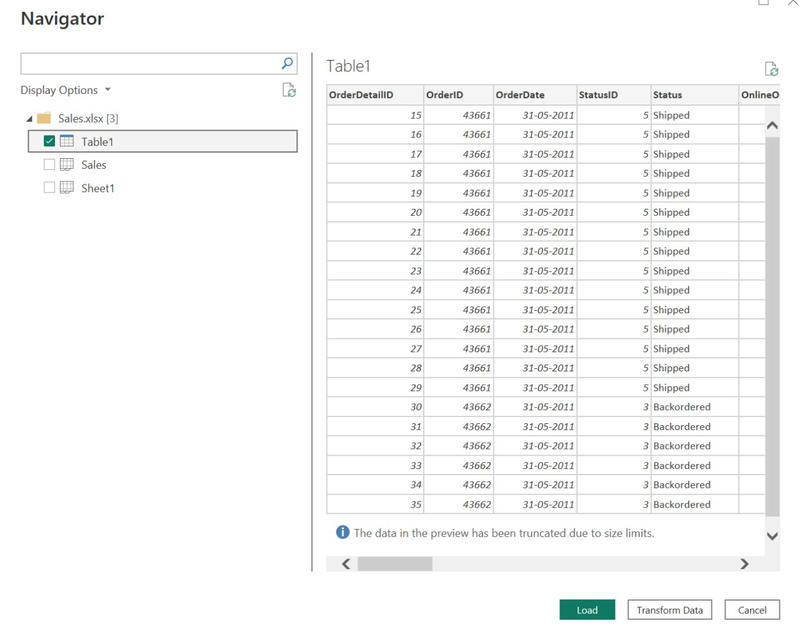Click Status cell in row 30
This screenshot has height=634, width=800.
tap(694, 407)
